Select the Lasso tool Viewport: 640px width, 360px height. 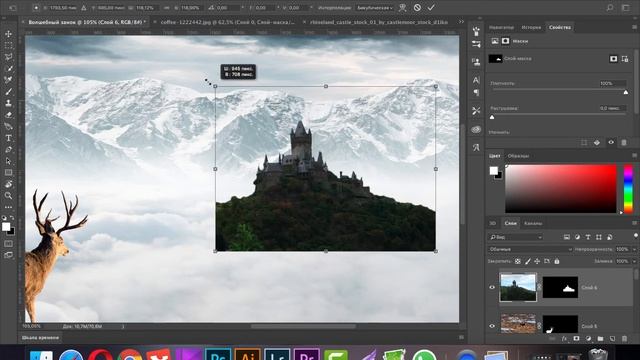click(x=8, y=57)
